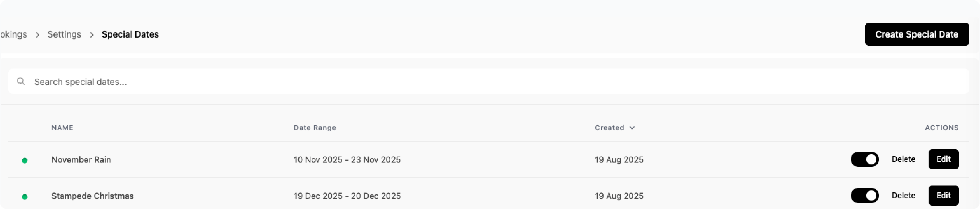Disable Stampede Christmas special date switch
Screen dimensions: 980x209
[864, 195]
